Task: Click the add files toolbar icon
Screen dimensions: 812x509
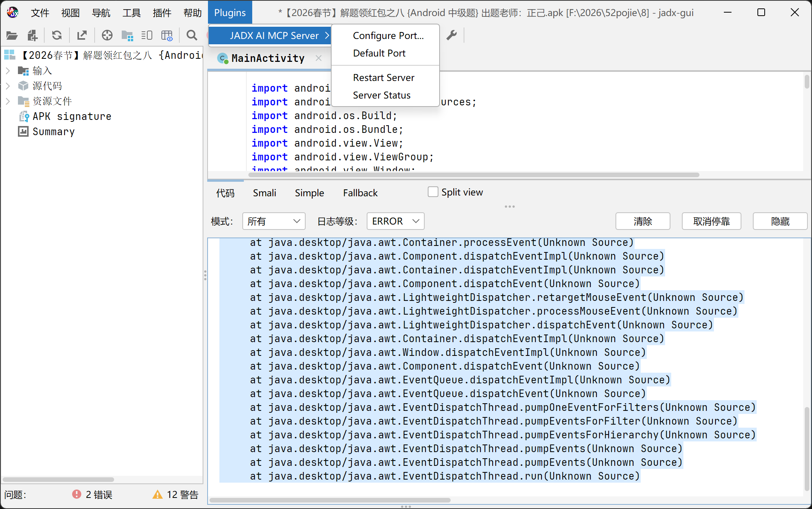Action: (32, 36)
